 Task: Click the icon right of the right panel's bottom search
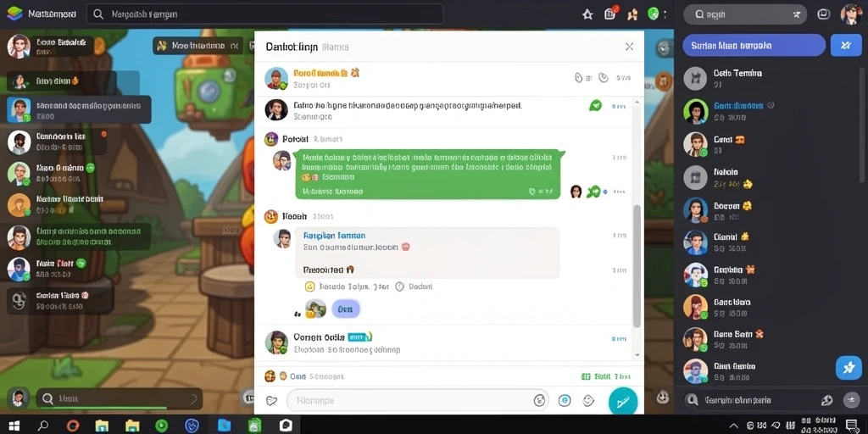(x=826, y=400)
